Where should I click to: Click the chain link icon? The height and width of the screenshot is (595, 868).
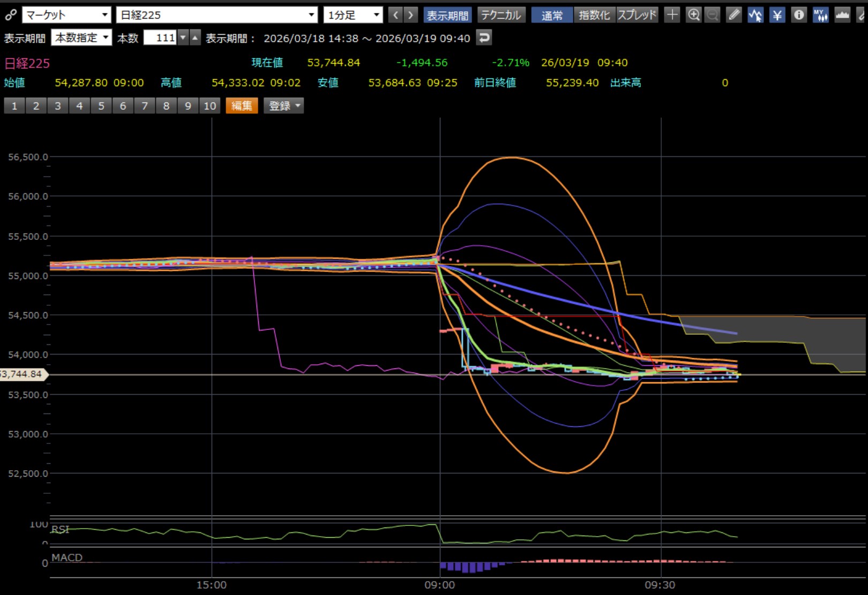click(x=10, y=14)
